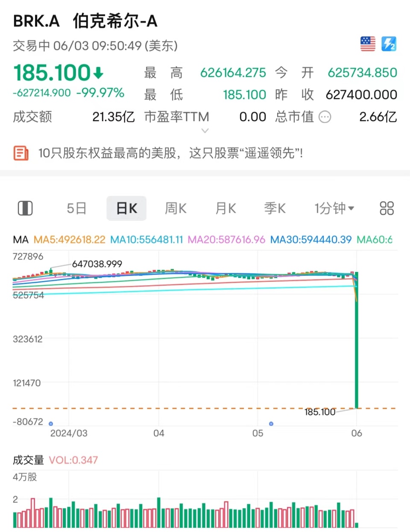
Task: Open the grid menu next to 1分钟
Action: click(387, 208)
